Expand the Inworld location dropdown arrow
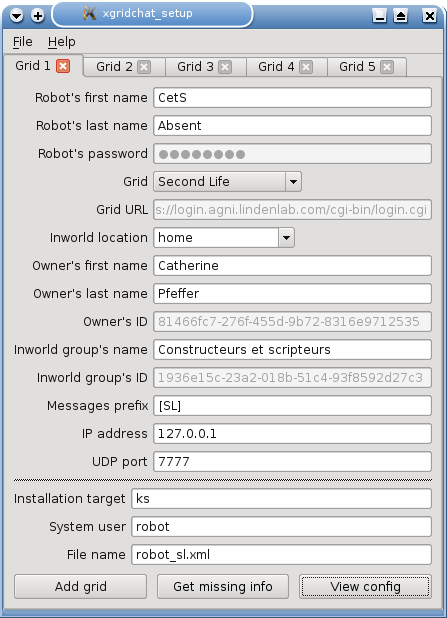This screenshot has height=618, width=447. point(287,238)
